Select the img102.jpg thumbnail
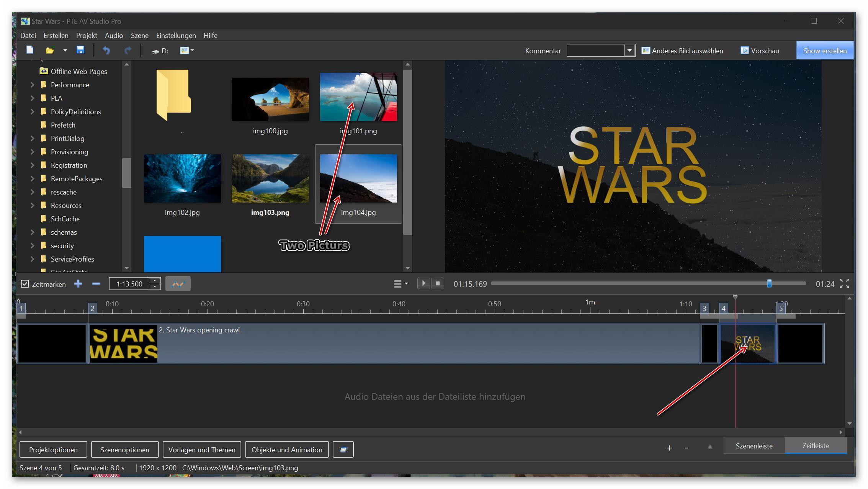This screenshot has height=489, width=868. 182,178
